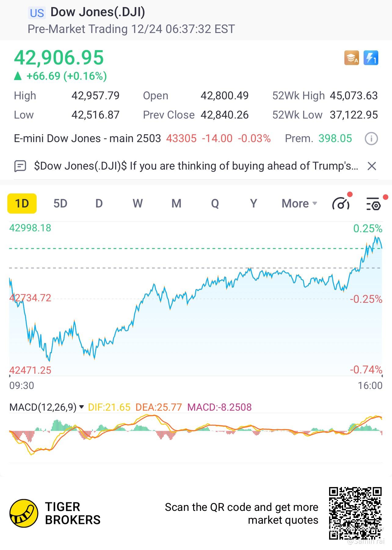
Task: Read the Trump buying post text
Action: pyautogui.click(x=196, y=166)
